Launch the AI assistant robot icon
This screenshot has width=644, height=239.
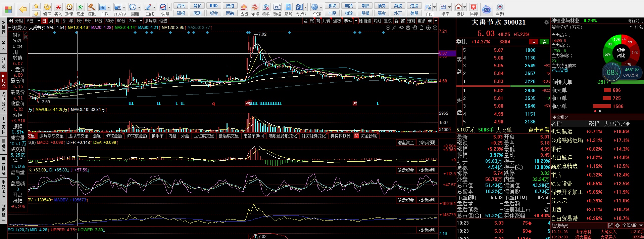pyautogui.click(x=487, y=10)
